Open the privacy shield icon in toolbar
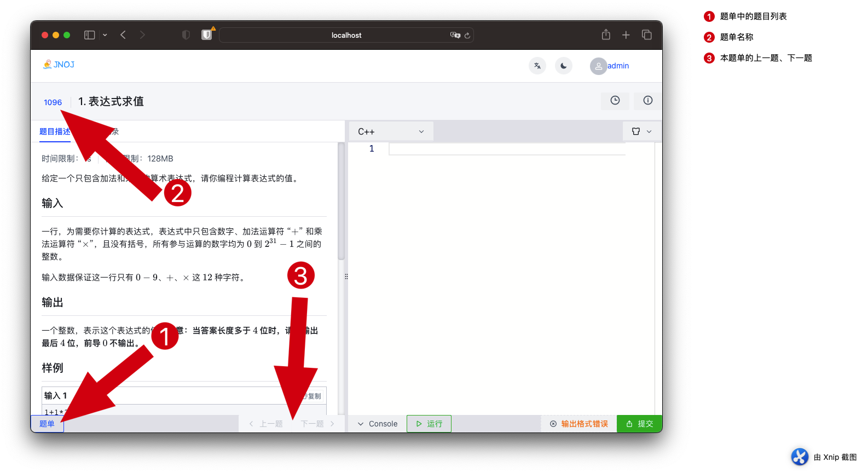Image resolution: width=868 pixels, height=473 pixels. [186, 35]
